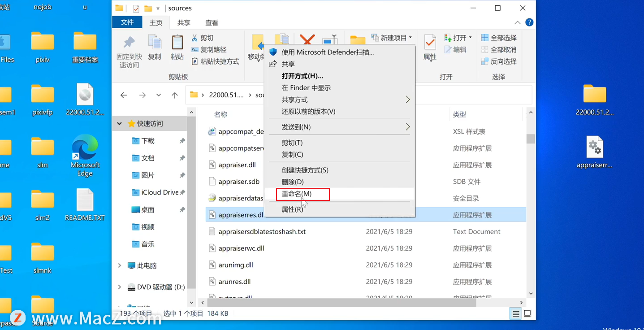Click the Pin to Quick access (固定到快速访问) button
Viewport: 644px width, 330px height.
[x=129, y=52]
